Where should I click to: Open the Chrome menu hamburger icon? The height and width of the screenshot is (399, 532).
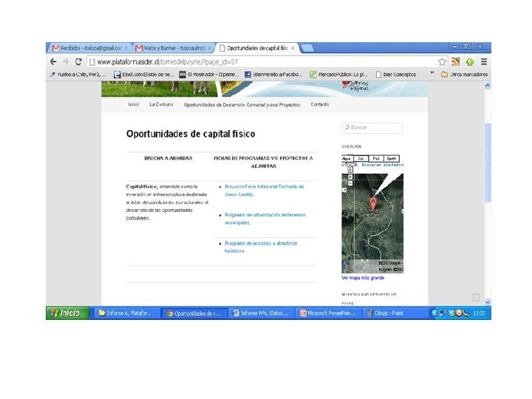pos(484,62)
